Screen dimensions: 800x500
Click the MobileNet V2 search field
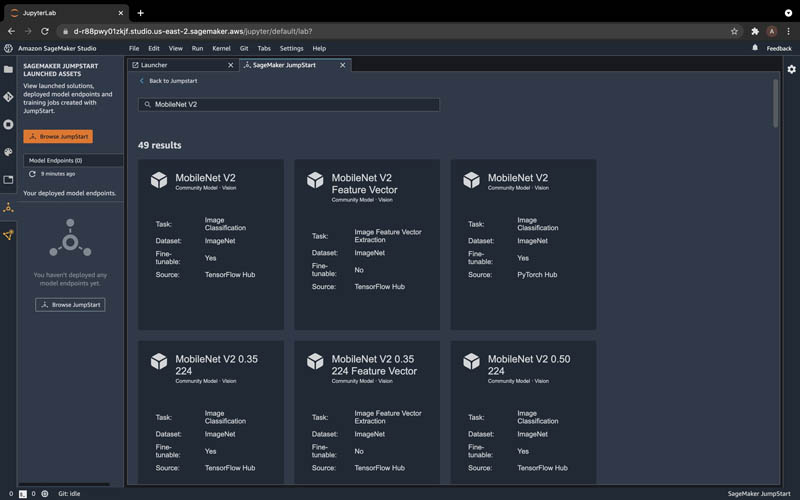coord(289,105)
